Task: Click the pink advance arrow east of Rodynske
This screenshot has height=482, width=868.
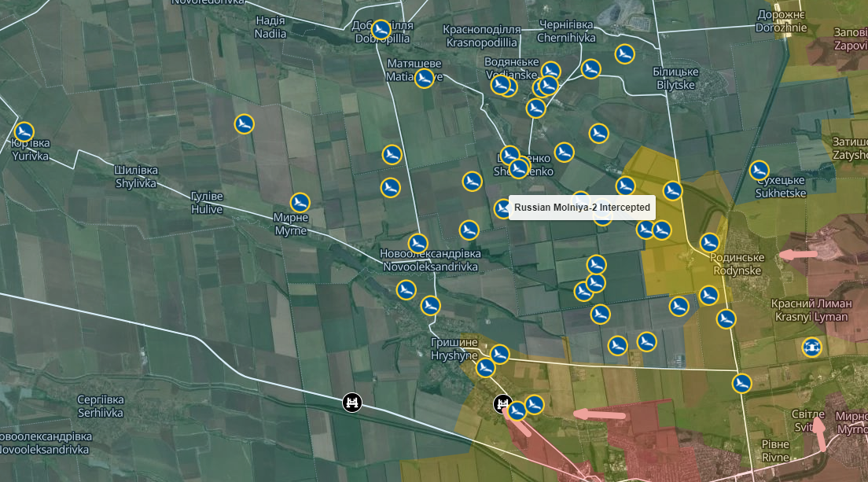Action: pos(798,255)
